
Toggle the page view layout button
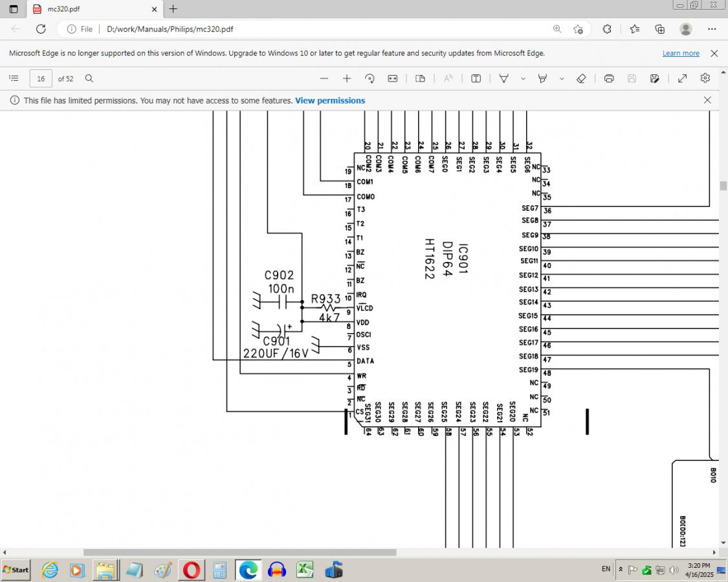tap(420, 78)
